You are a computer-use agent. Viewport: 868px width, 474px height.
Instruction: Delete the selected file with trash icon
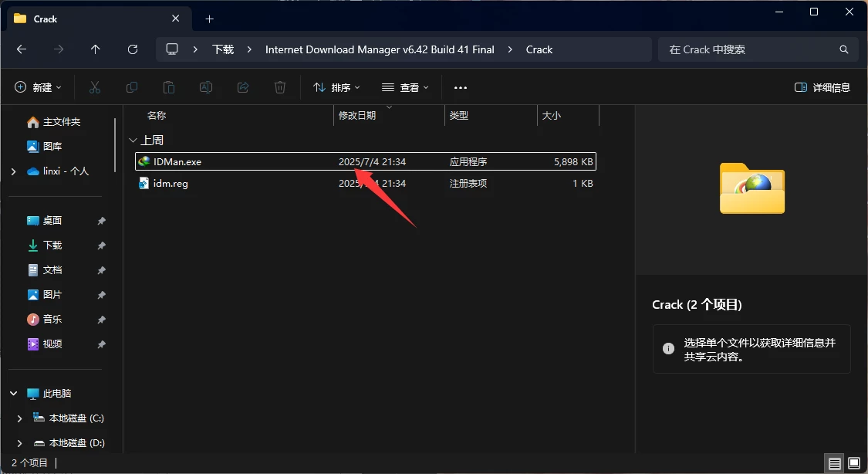click(279, 86)
